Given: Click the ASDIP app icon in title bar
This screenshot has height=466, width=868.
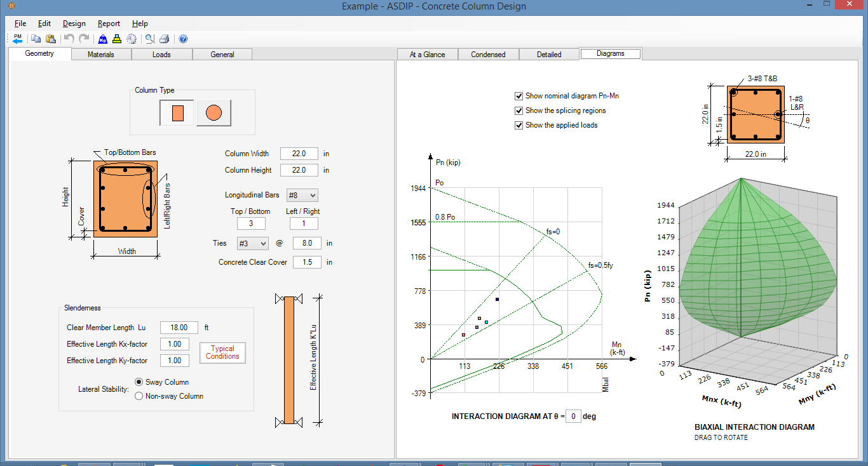Looking at the screenshot, I should pos(11,6).
